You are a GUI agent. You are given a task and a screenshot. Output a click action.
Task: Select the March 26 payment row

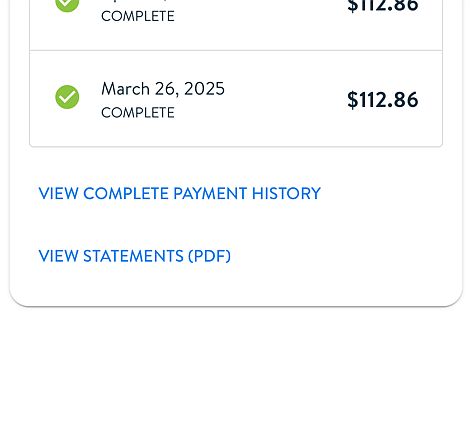pos(236,99)
